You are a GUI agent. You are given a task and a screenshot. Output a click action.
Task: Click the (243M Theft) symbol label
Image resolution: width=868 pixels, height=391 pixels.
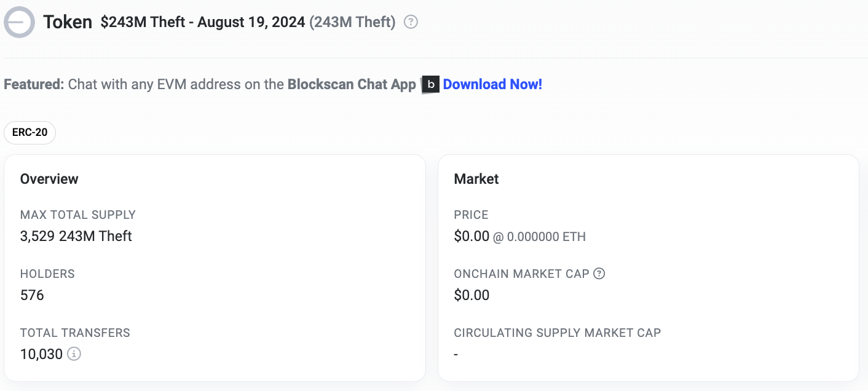352,22
